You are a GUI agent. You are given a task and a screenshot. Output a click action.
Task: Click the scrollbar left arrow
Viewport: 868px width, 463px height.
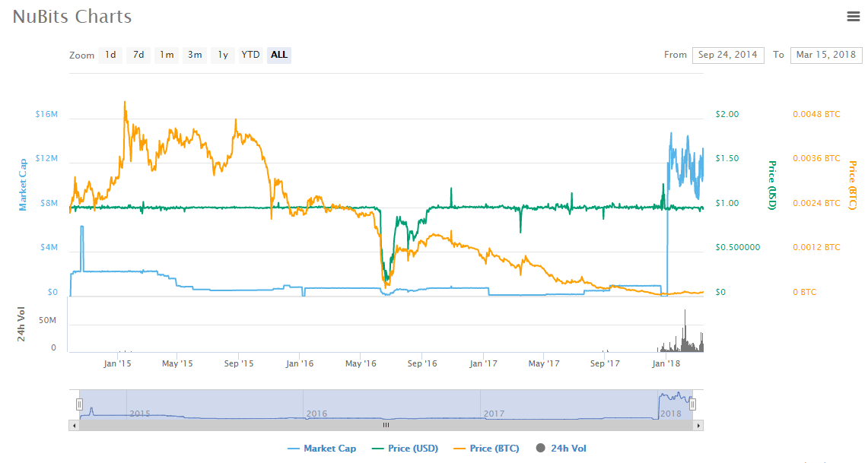74,426
